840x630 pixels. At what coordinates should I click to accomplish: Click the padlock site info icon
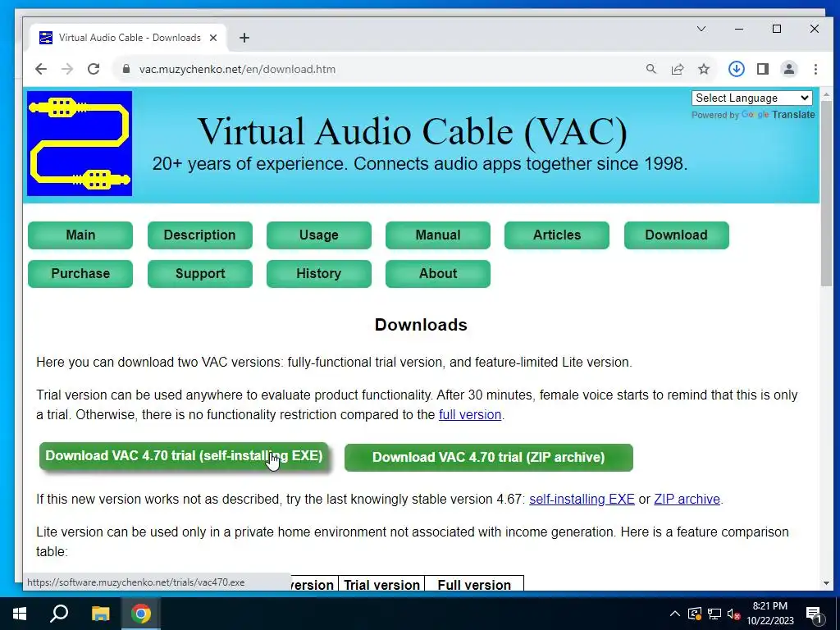[x=126, y=69]
